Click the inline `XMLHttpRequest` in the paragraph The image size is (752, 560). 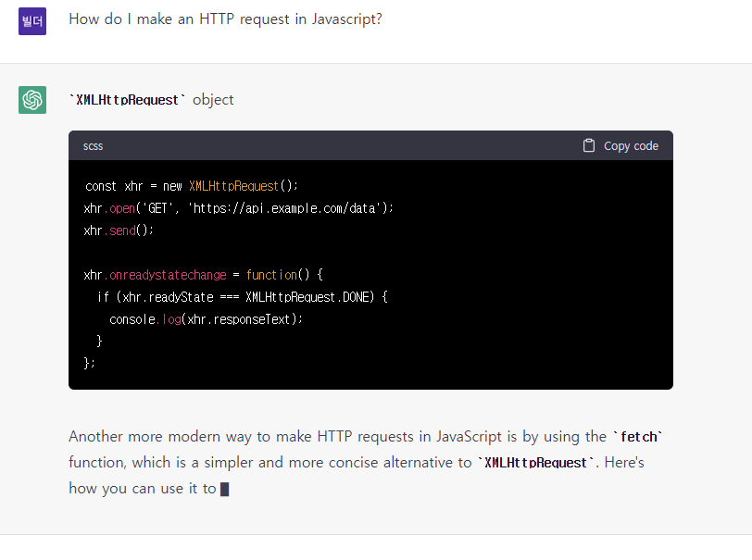[536, 463]
